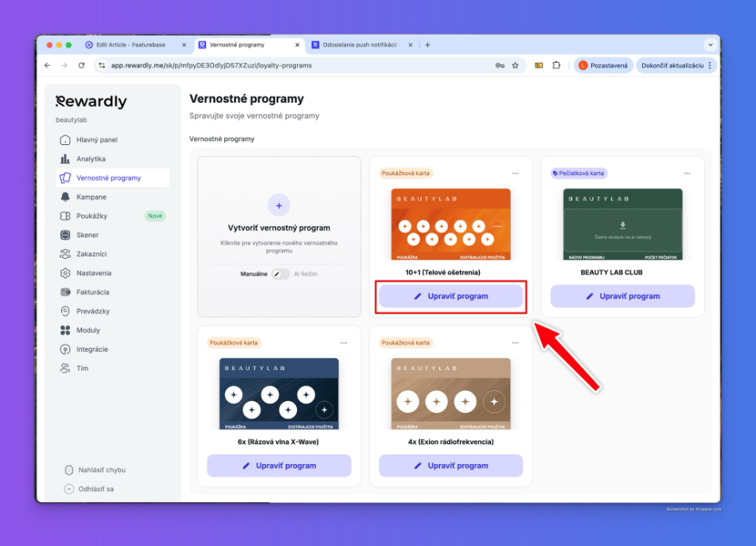Open options menu for 10+1 Telové ošetrenia card
This screenshot has height=546, width=756.
(516, 174)
